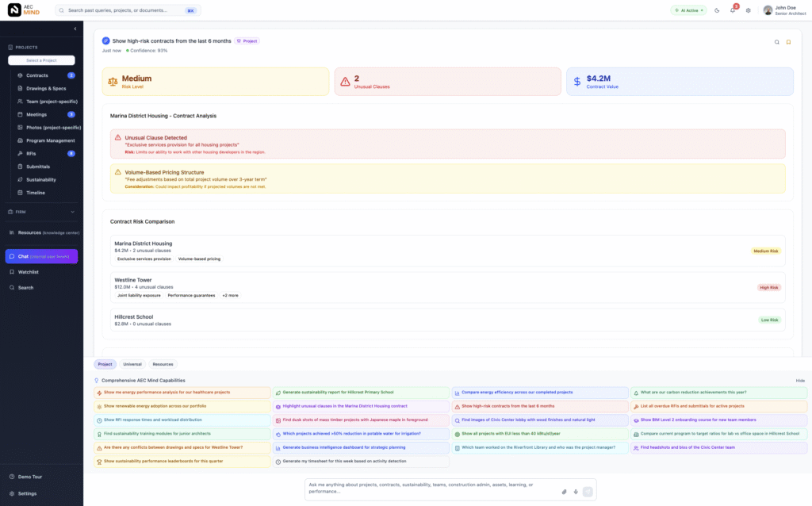Select the Westline Tower High Risk label
The image size is (812, 506).
pyautogui.click(x=768, y=287)
